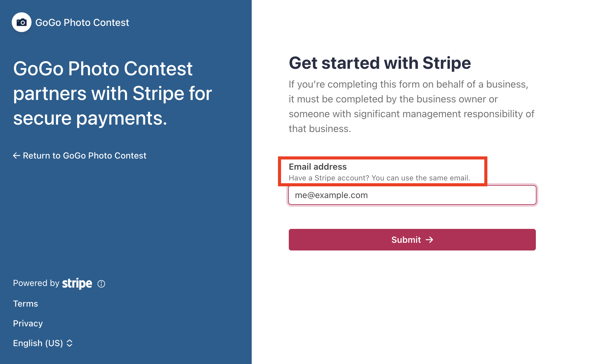Return to GoGo Photo Contest
Screen dimensions: 593x364
[x=84, y=156]
